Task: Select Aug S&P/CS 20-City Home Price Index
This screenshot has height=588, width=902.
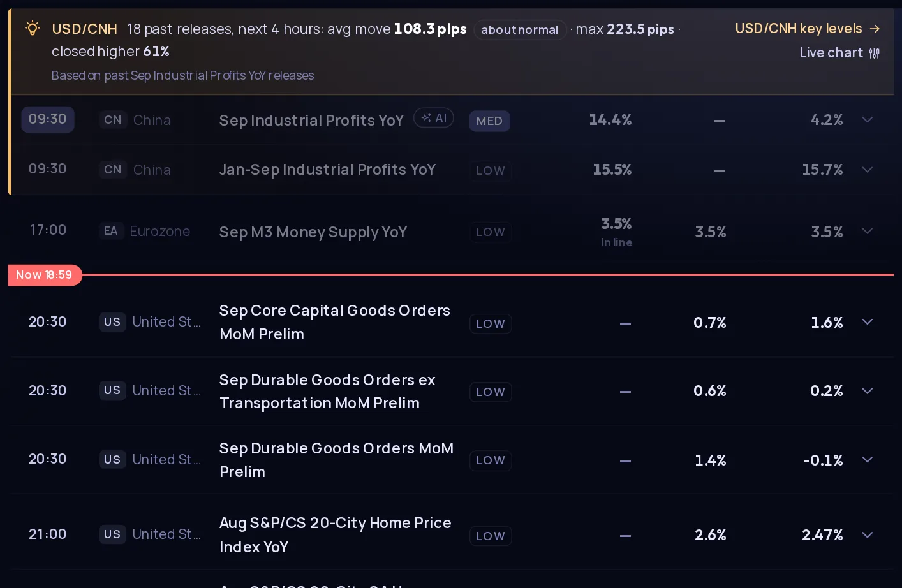Action: pos(336,534)
